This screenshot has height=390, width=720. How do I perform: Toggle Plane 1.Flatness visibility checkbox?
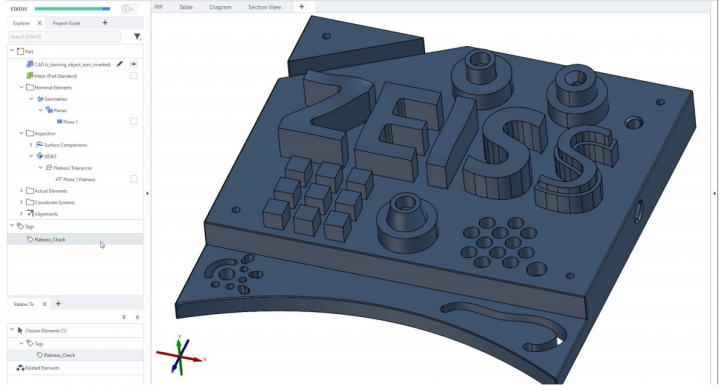134,179
